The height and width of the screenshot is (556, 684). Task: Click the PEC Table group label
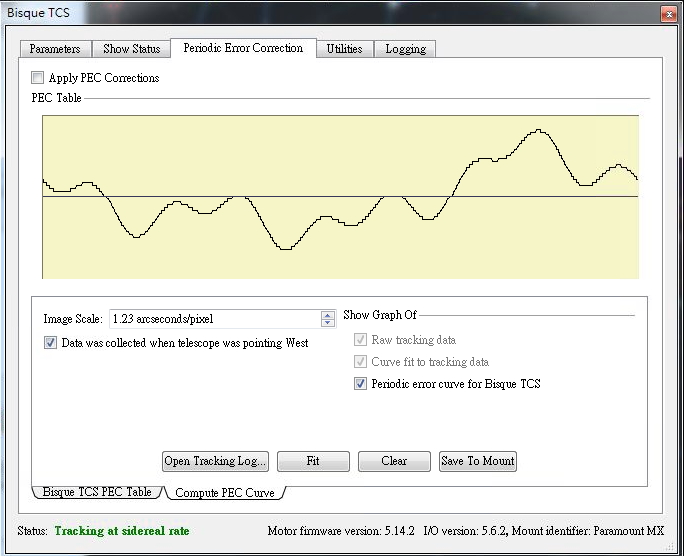pyautogui.click(x=56, y=98)
